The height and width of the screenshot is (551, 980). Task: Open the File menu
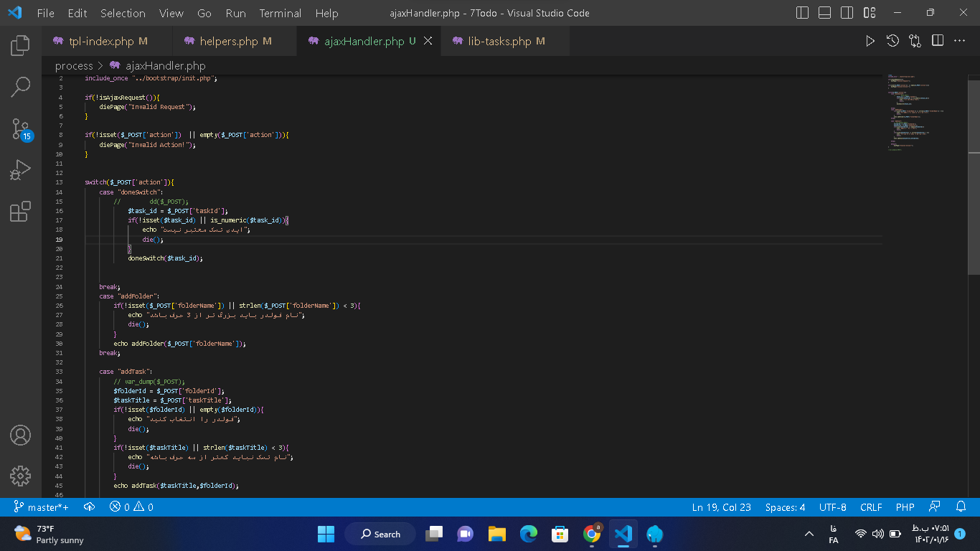coord(45,13)
